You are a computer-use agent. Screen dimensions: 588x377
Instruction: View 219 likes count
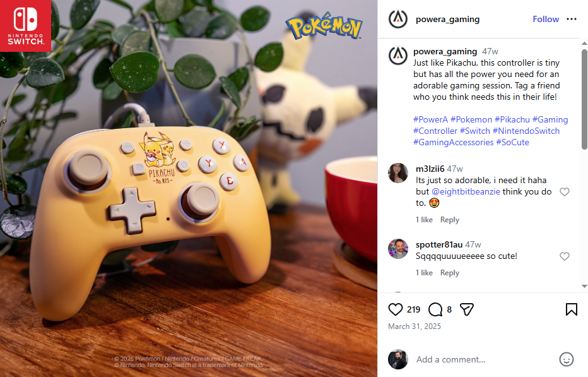[414, 310]
